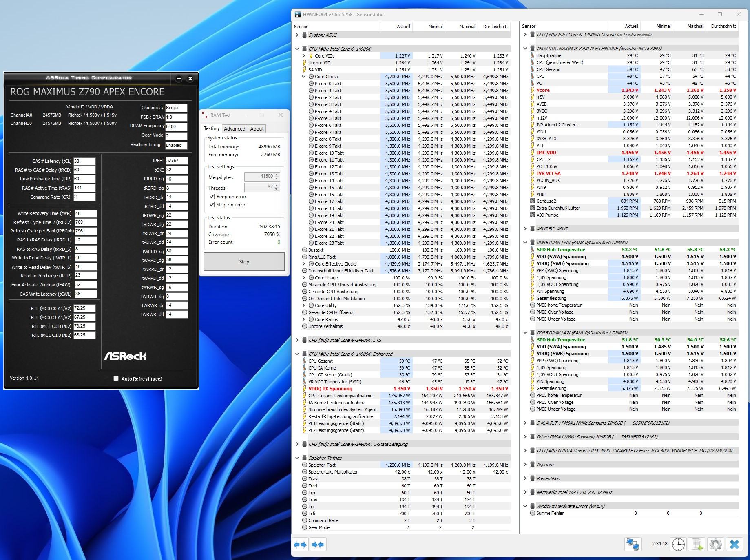Click the Minimal column header in left pane

tap(429, 27)
